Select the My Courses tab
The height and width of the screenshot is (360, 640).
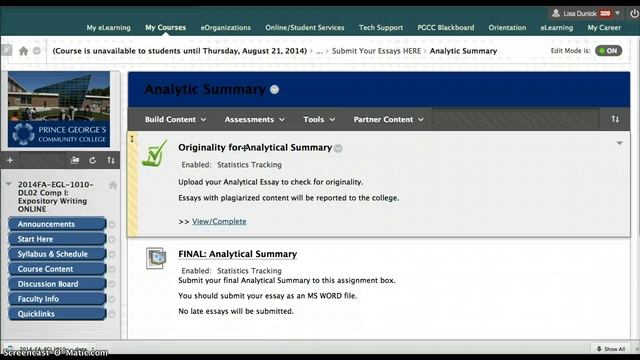[165, 27]
